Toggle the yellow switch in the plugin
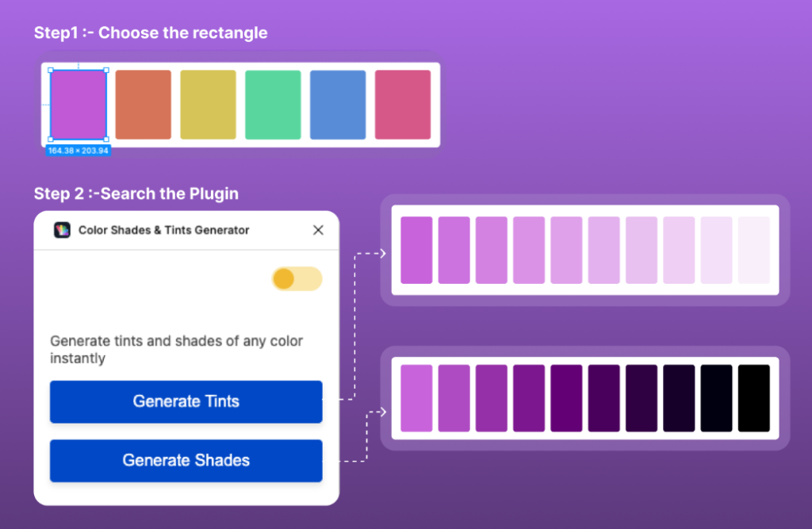Screen dimensions: 812x529 [x=297, y=278]
